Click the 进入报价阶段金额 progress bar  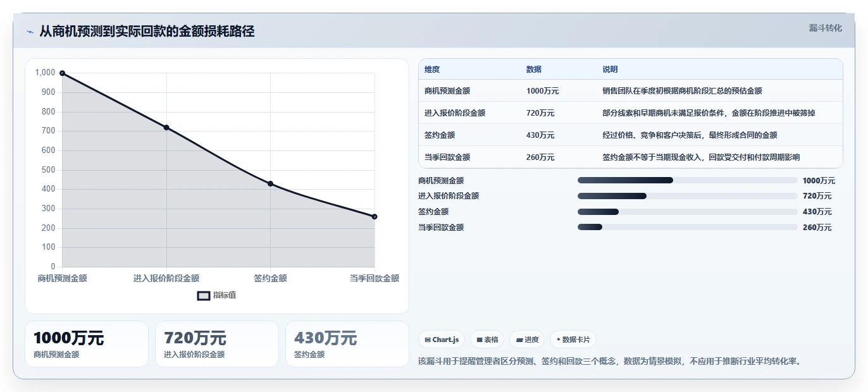point(688,196)
